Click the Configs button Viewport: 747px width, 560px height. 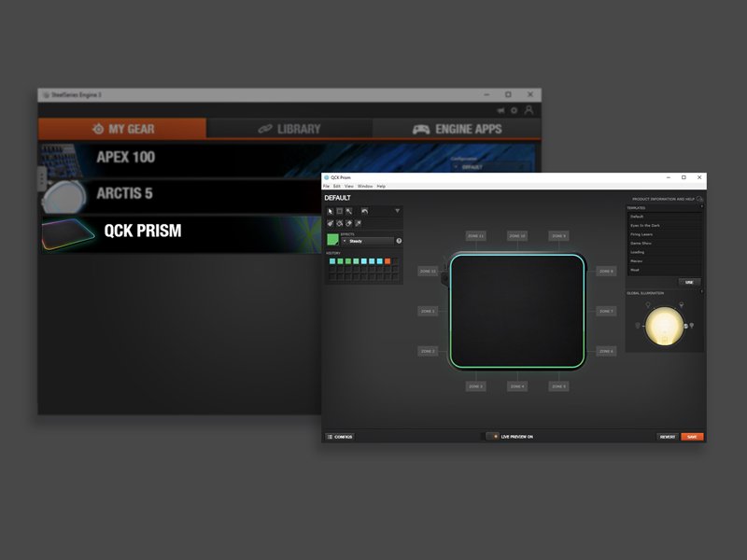click(340, 437)
